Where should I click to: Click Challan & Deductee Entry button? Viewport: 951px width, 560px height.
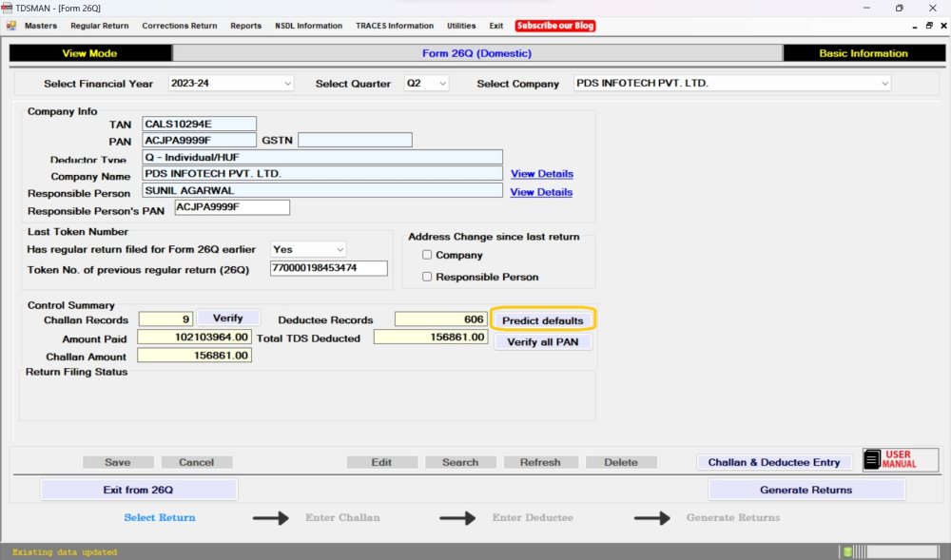[774, 462]
